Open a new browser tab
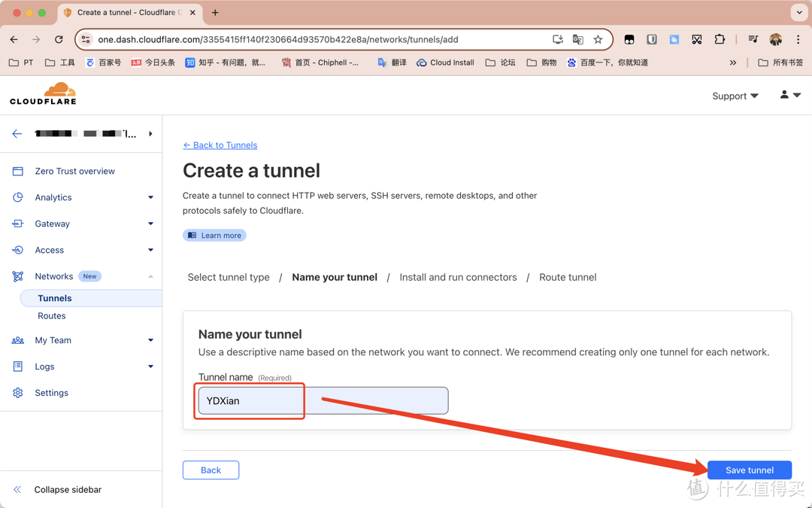Screen dimensions: 812x508 point(215,13)
